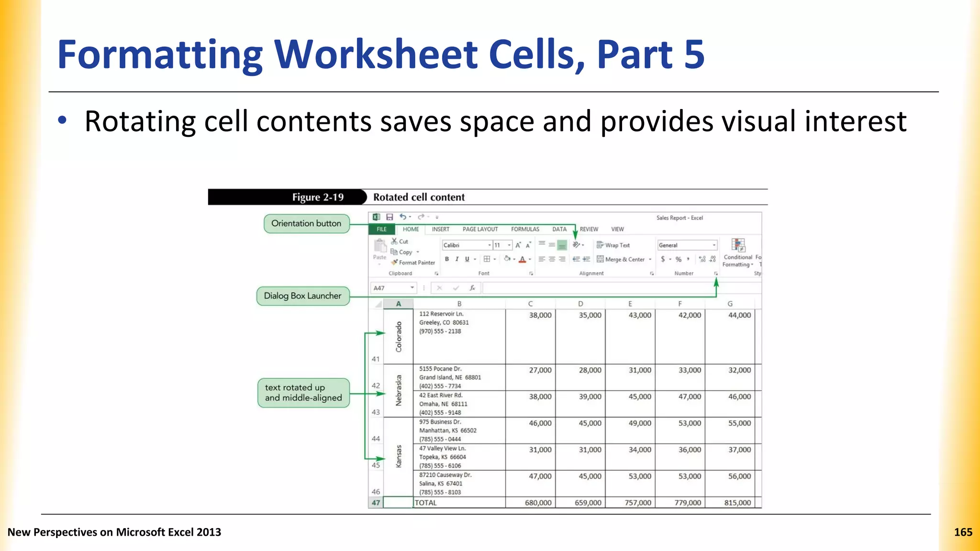The height and width of the screenshot is (551, 980).
Task: Toggle Underline formatting
Action: [467, 259]
